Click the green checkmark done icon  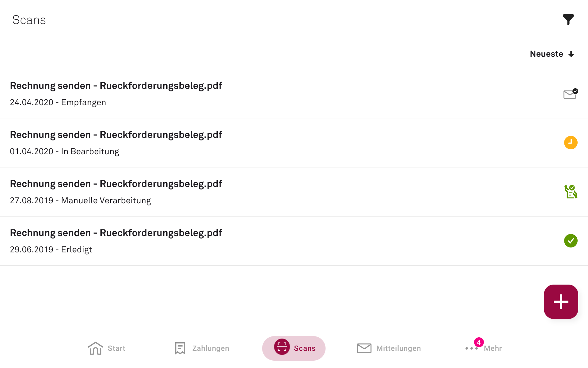(x=571, y=241)
